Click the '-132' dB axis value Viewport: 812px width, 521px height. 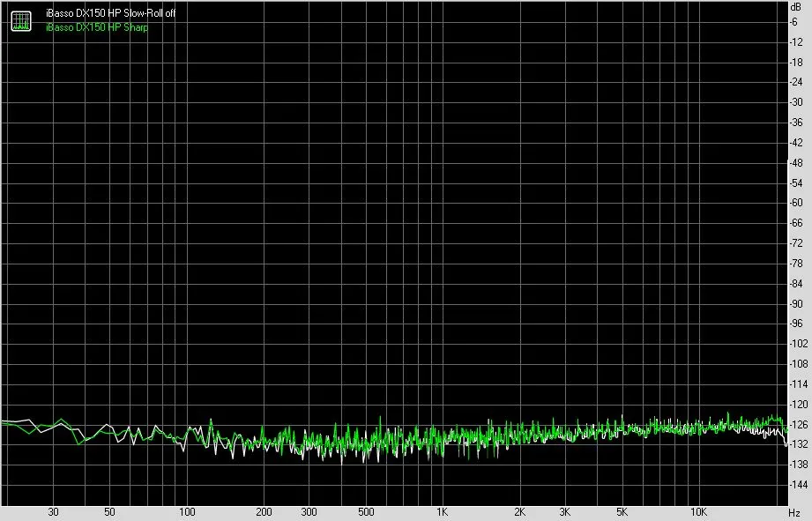(x=798, y=444)
